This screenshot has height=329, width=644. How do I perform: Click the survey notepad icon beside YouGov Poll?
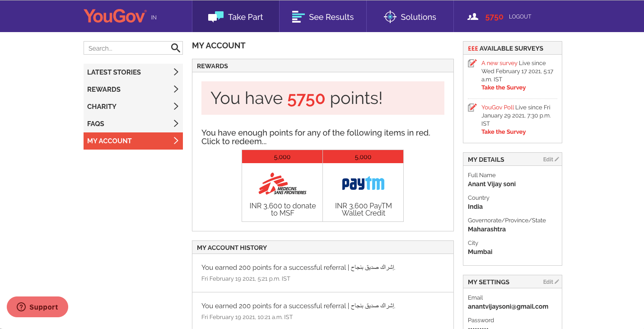(x=472, y=108)
